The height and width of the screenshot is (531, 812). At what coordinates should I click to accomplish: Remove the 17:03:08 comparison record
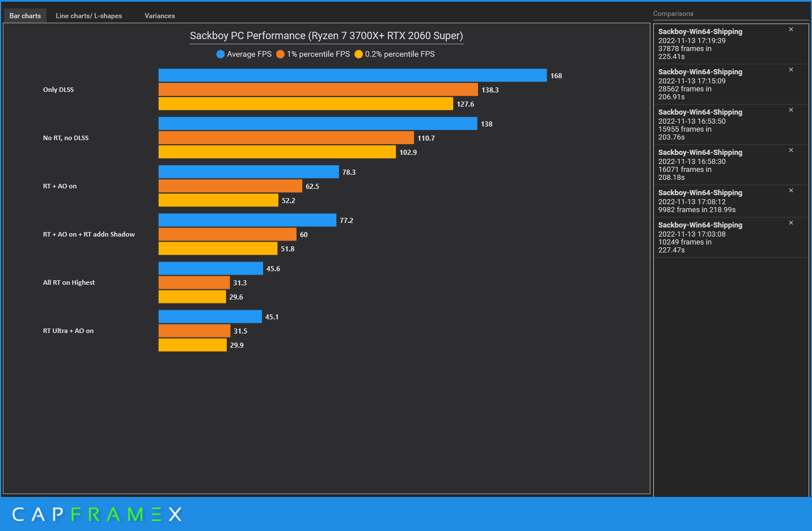(791, 223)
